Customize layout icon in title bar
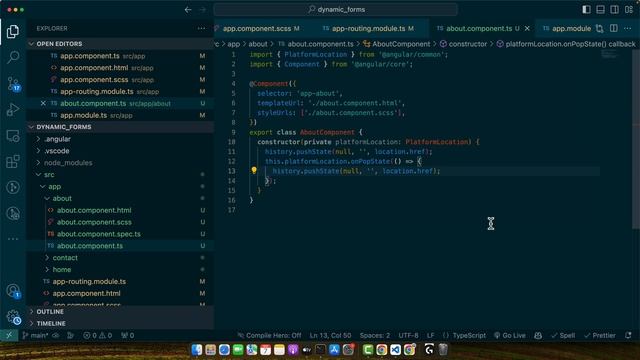 (629, 9)
